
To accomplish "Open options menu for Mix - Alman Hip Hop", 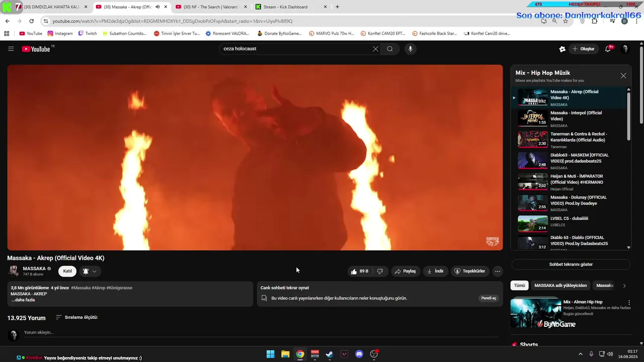I will click(x=629, y=303).
